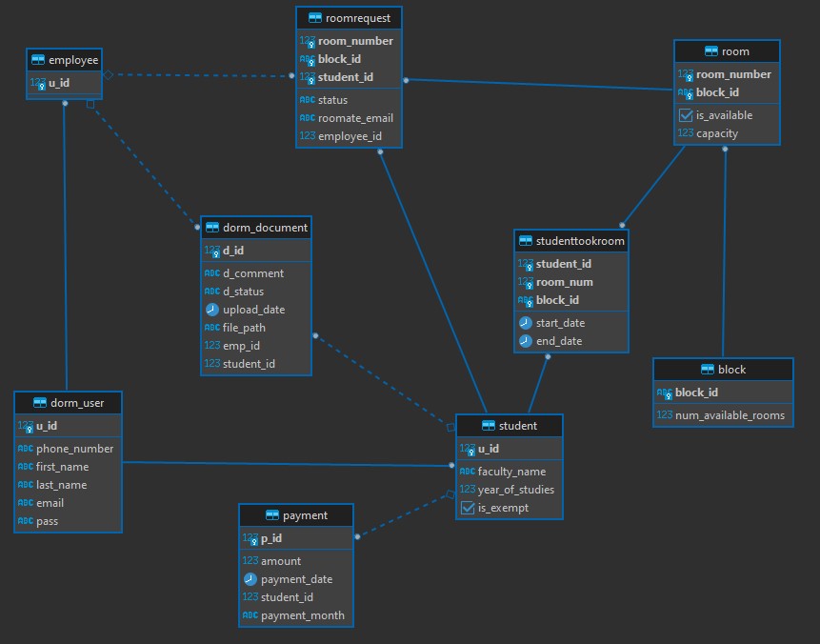The image size is (820, 644).
Task: Click the primary key icon on dorm_document d_id
Action: tap(212, 252)
